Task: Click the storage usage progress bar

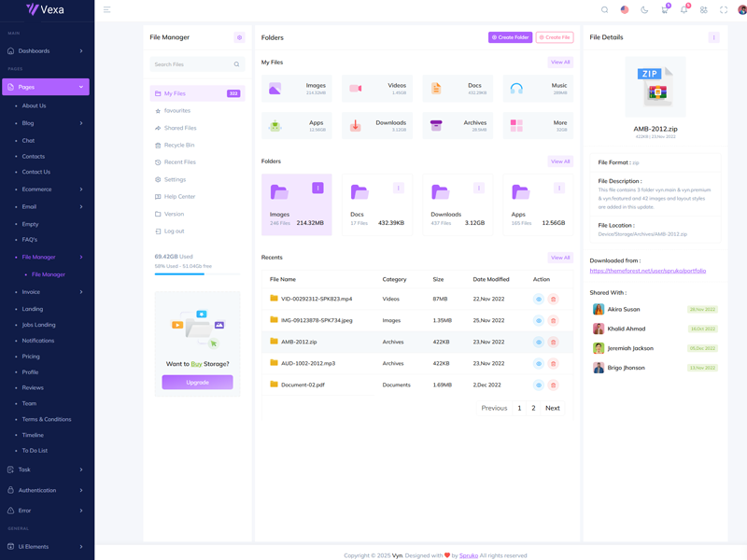Action: point(196,274)
